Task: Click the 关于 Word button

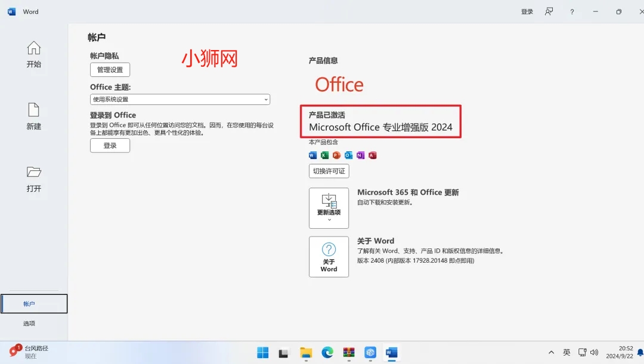Action: pyautogui.click(x=329, y=257)
